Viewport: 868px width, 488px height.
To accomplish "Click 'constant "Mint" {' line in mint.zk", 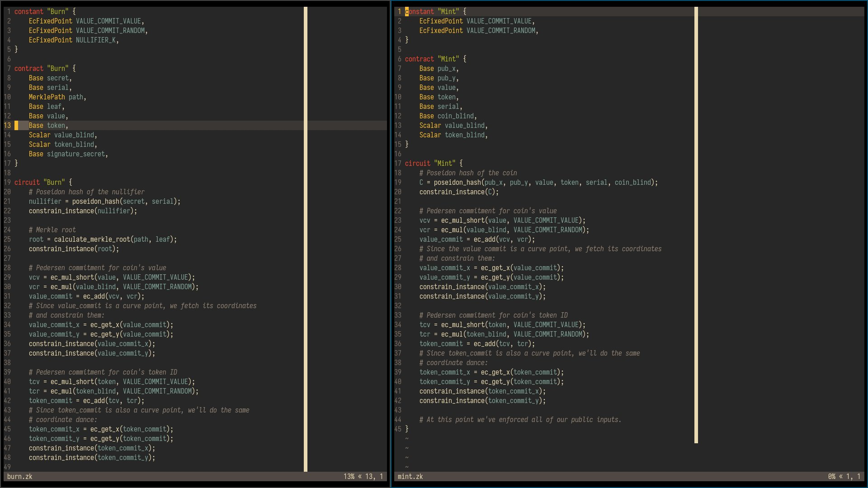I will pos(436,12).
